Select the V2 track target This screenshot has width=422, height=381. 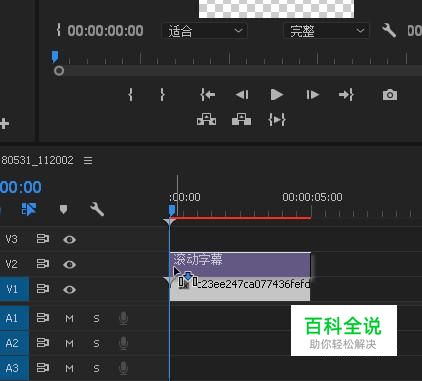click(x=12, y=264)
